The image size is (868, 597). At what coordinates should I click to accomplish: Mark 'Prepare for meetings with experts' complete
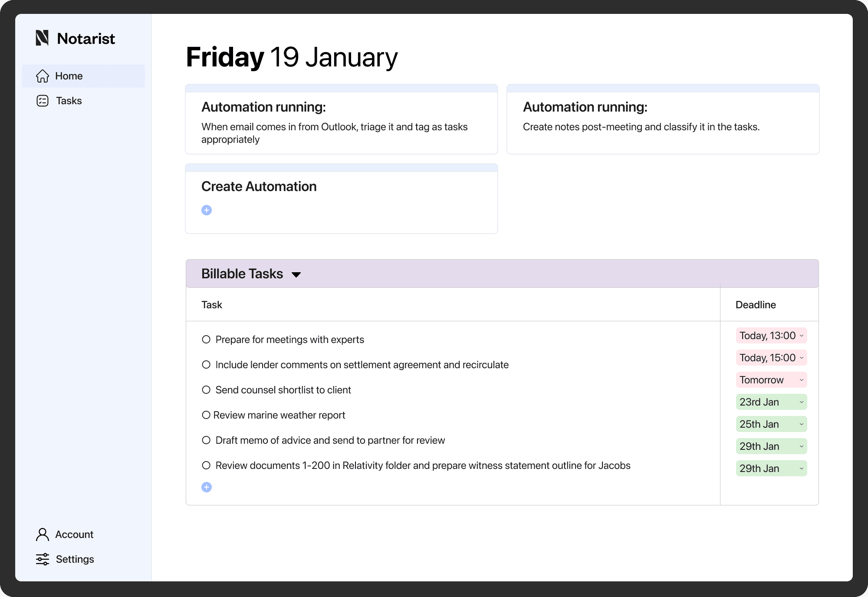click(x=206, y=340)
